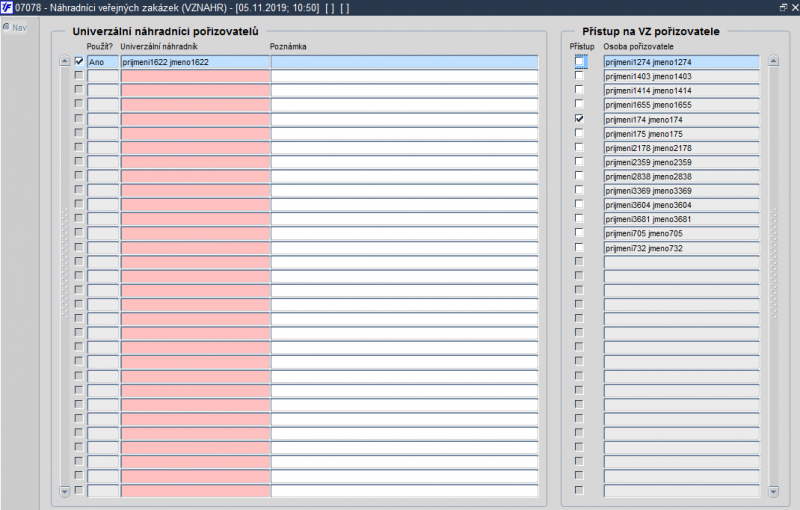
Task: Enable access for prijmeni175 jmeno175
Action: (x=579, y=133)
